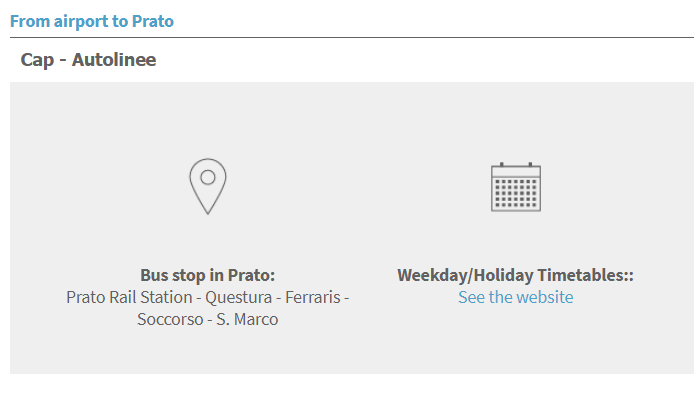Click the calendar timetable icon
The height and width of the screenshot is (401, 694).
point(516,187)
